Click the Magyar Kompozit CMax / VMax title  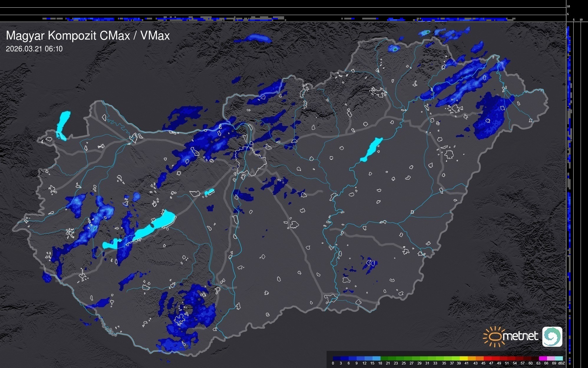(88, 36)
